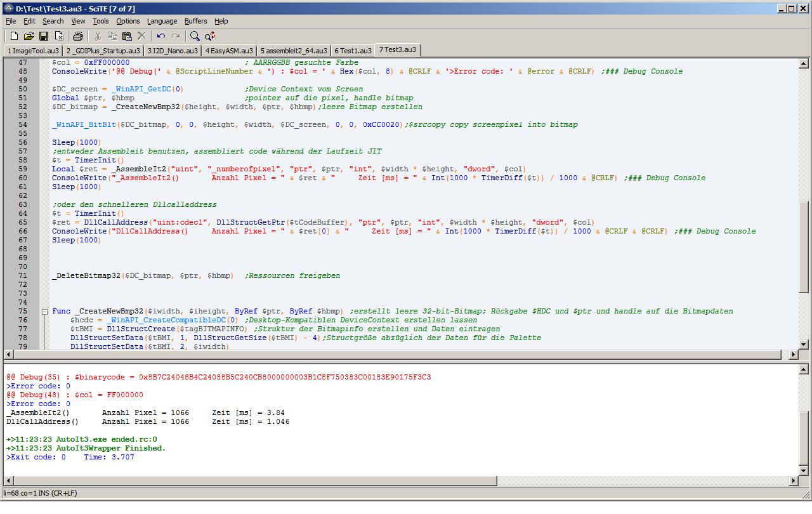Paste from clipboard using the toolbar icon
The width and height of the screenshot is (812, 514).
[x=127, y=36]
